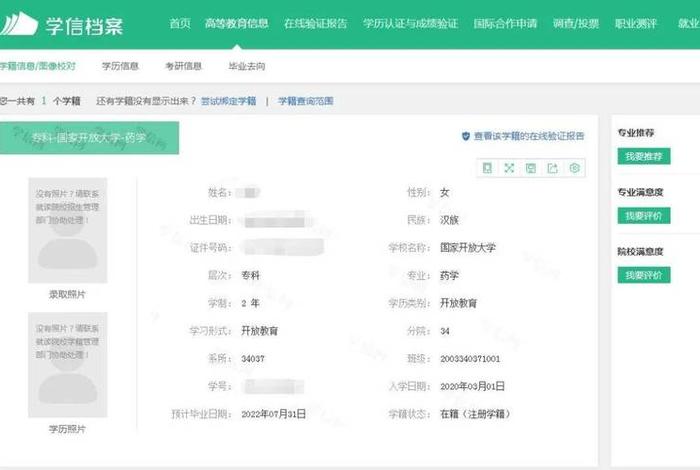Click the 民族 value 汉族
The width and height of the screenshot is (700, 470).
pos(450,220)
